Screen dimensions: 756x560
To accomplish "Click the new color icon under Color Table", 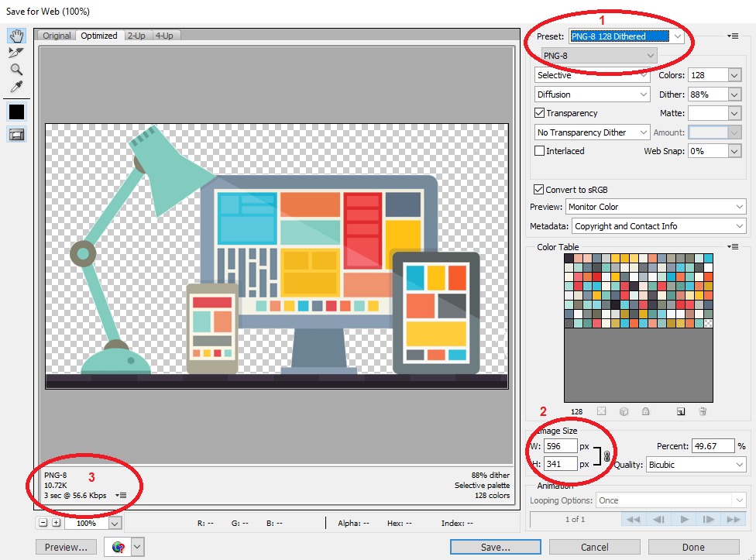I will click(x=681, y=411).
